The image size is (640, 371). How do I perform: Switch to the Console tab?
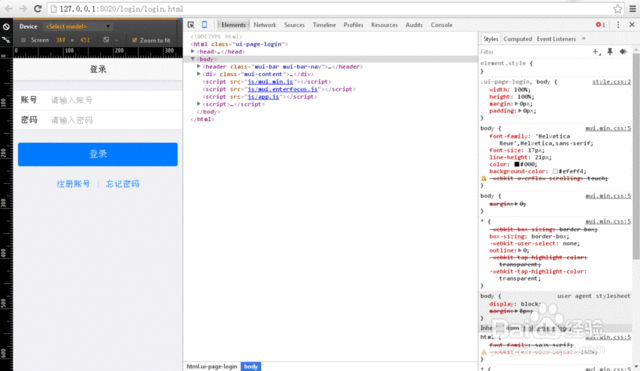tap(441, 25)
